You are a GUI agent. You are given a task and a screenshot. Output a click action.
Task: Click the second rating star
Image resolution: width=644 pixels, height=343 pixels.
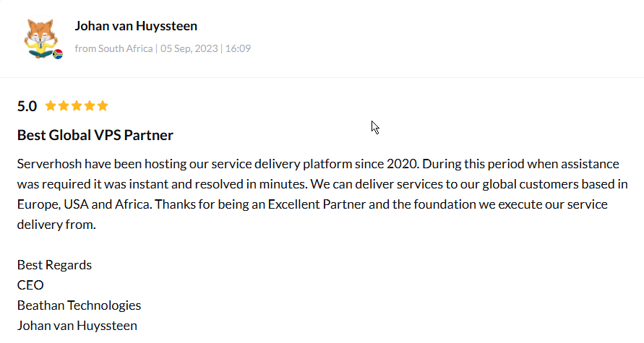64,106
